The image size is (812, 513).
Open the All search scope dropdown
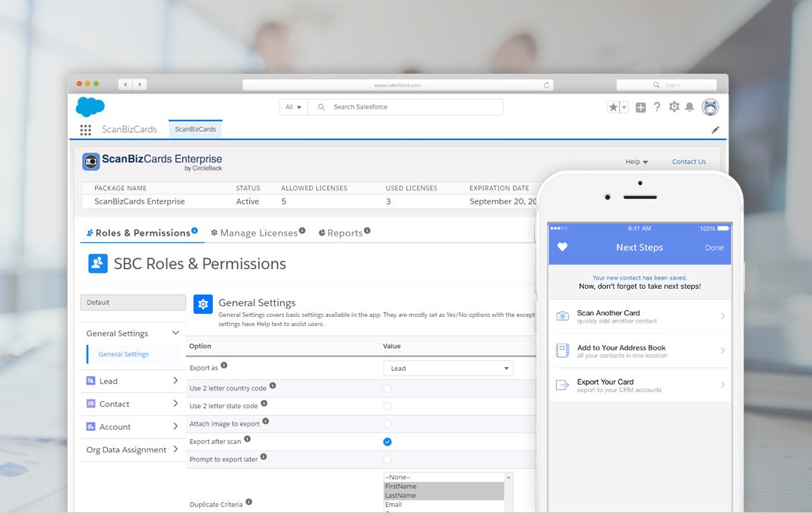(x=293, y=106)
